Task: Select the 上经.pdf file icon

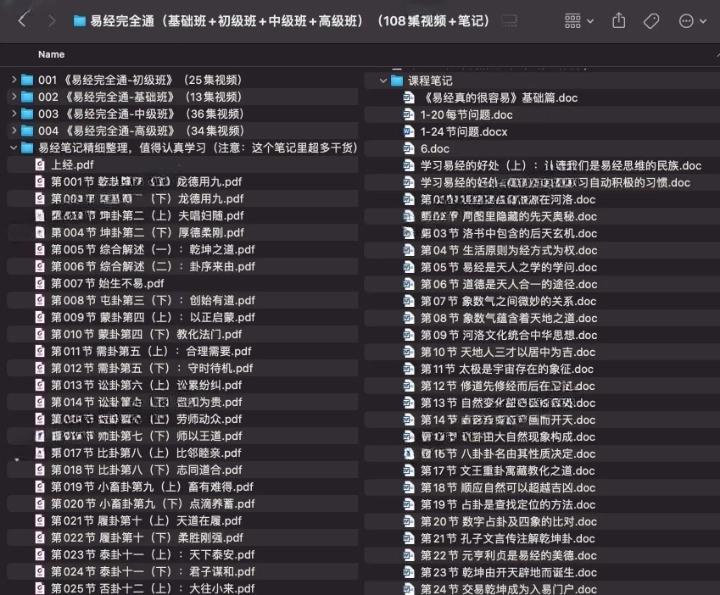Action: pos(40,165)
